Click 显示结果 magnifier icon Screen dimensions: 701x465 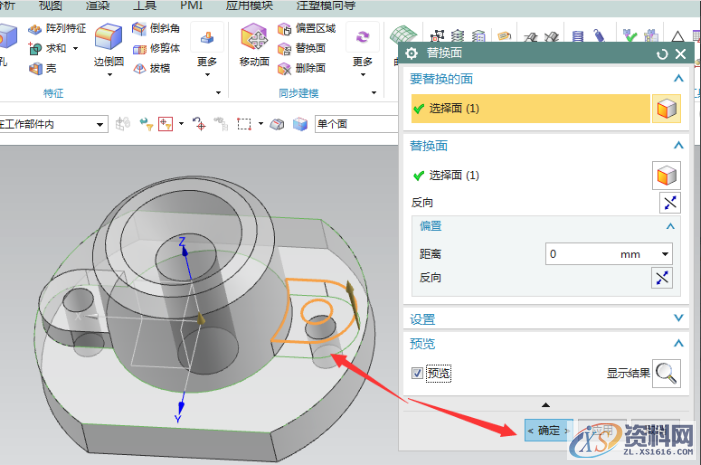tap(667, 373)
